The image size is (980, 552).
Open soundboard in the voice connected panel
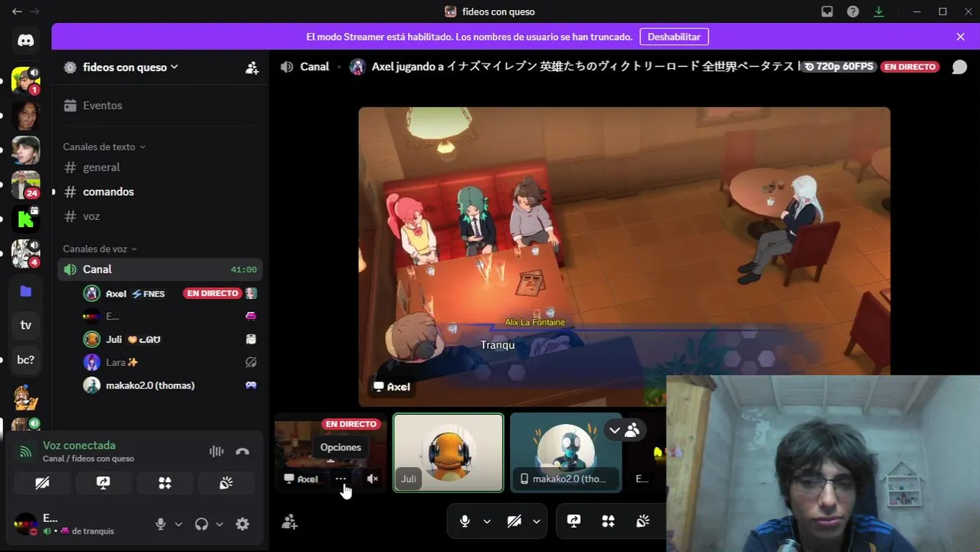point(226,483)
